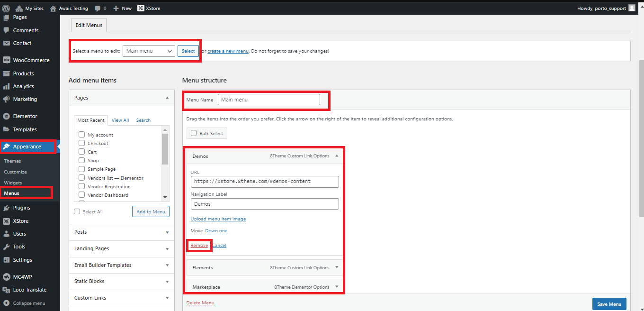Click the Save Menu button

click(609, 304)
